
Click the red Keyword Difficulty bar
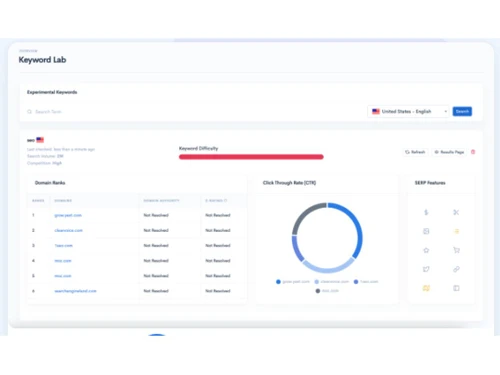pyautogui.click(x=251, y=157)
